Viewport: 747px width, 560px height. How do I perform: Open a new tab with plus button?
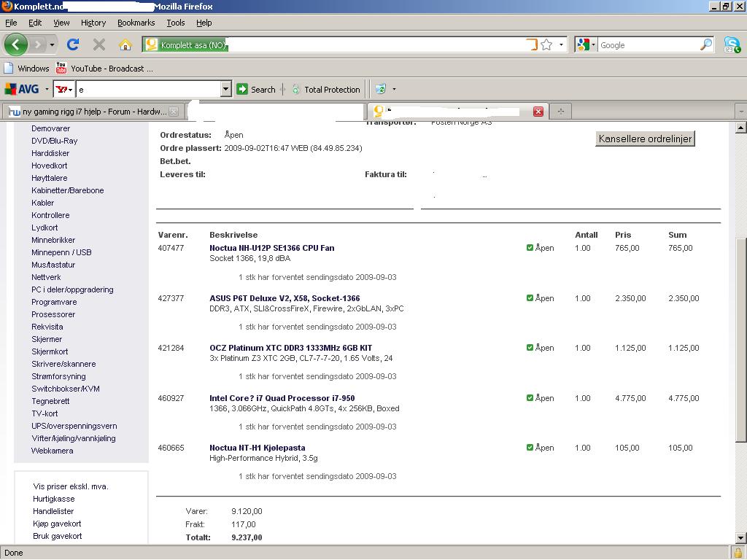(561, 112)
